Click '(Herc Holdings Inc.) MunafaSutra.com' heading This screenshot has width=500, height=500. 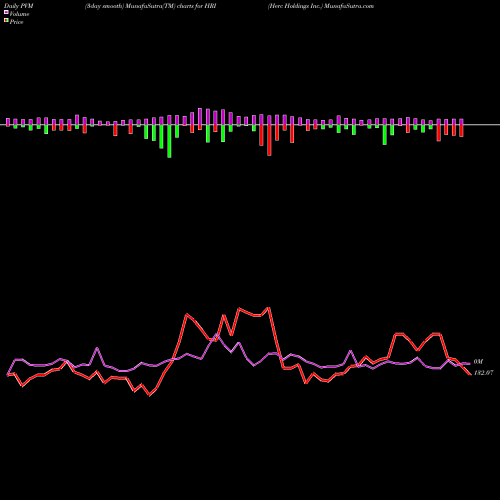click(x=321, y=6)
